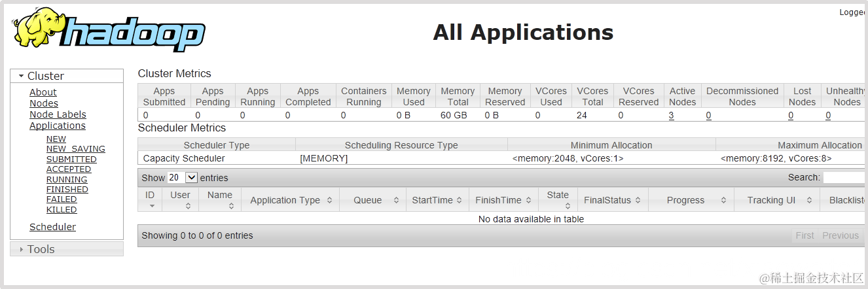The image size is (868, 289).
Task: Sort table by User column
Action: [x=180, y=199]
